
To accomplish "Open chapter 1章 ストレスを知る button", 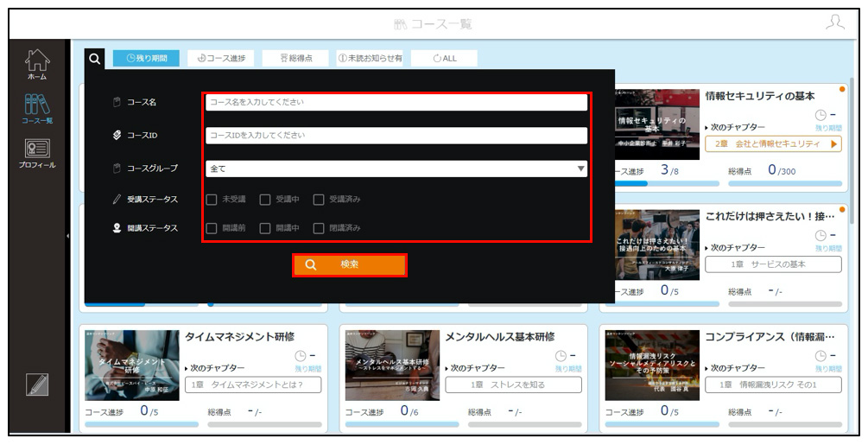I will tap(513, 385).
